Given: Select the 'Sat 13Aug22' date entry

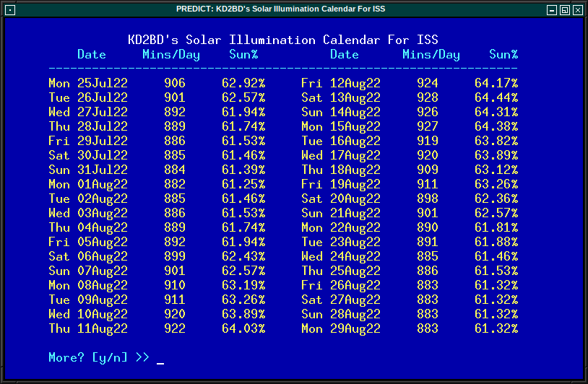Looking at the screenshot, I should click(x=341, y=97).
